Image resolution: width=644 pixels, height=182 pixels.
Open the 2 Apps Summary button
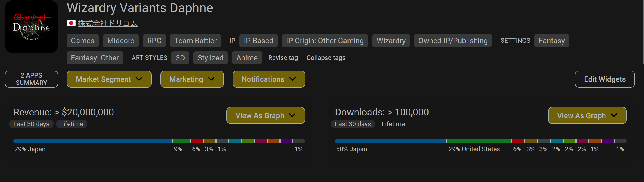(x=31, y=79)
